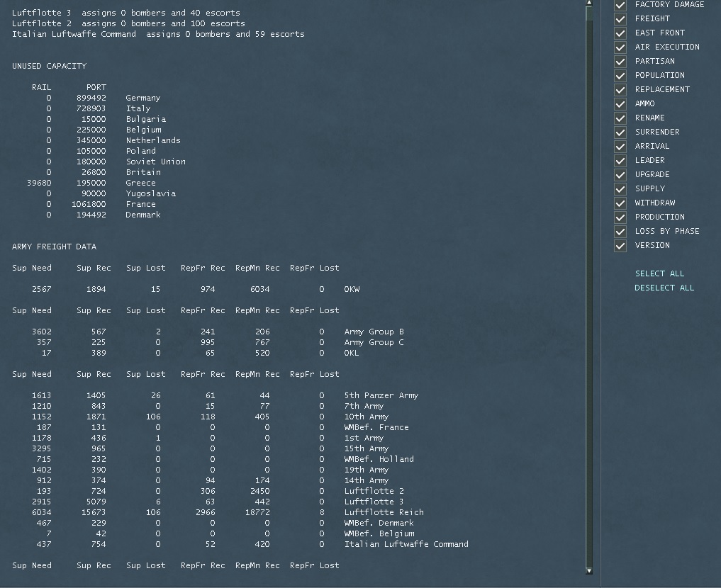This screenshot has width=721, height=588.
Task: Select Italian Luftwaffe Command freight row label
Action: click(x=406, y=544)
